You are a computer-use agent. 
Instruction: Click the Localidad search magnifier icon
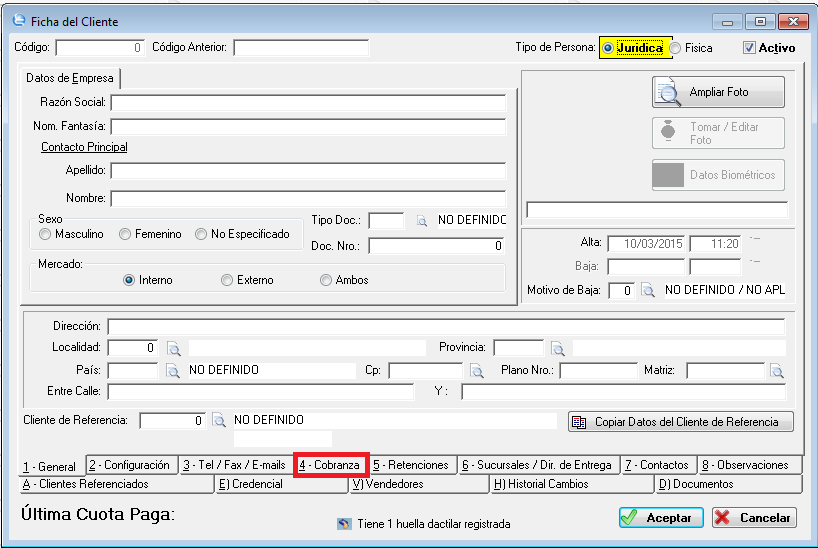pyautogui.click(x=173, y=348)
